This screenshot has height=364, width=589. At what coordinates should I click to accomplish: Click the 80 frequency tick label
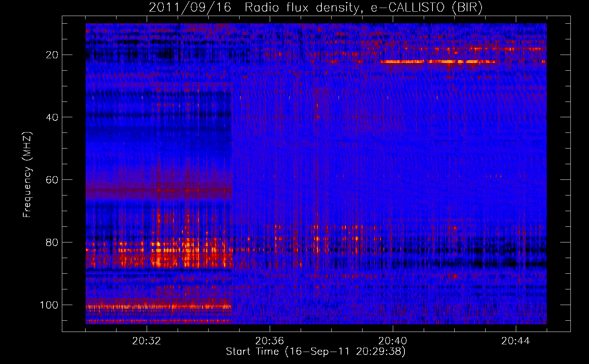[52, 242]
